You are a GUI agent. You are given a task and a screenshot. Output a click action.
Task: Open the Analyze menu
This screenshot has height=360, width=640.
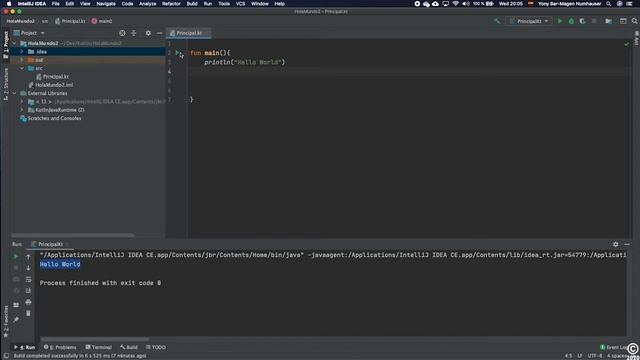coord(147,4)
